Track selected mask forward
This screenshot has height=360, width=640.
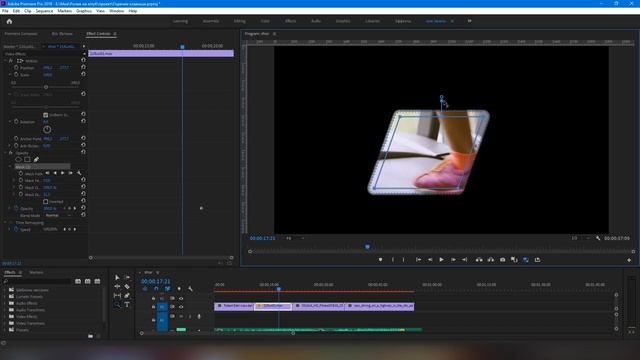pyautogui.click(x=62, y=173)
